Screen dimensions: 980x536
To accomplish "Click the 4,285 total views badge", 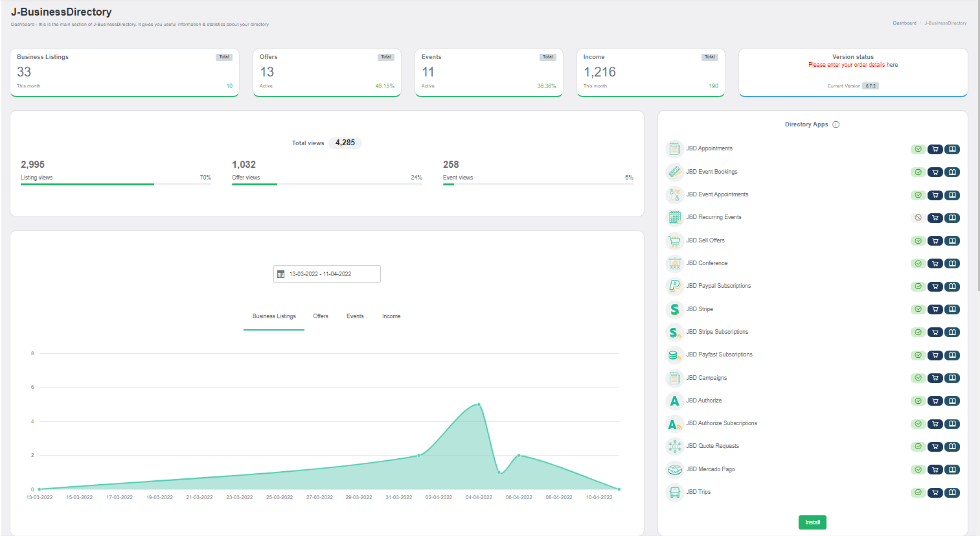I will 345,143.
